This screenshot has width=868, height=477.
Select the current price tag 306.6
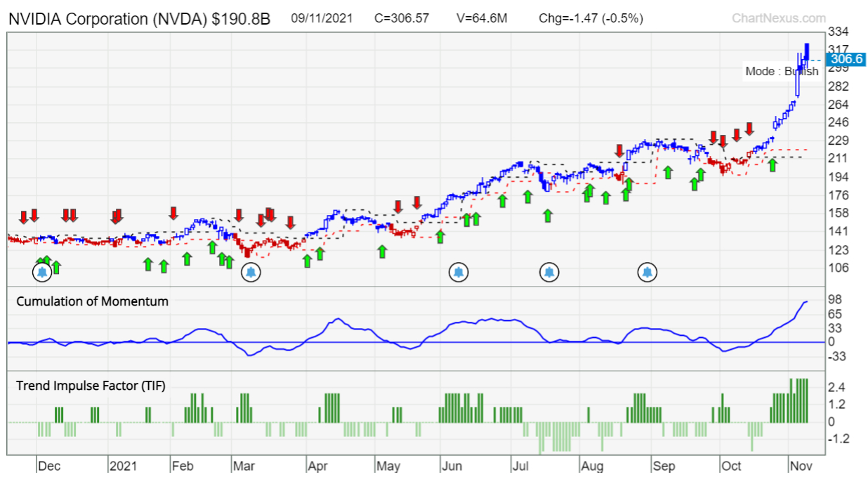(x=846, y=60)
